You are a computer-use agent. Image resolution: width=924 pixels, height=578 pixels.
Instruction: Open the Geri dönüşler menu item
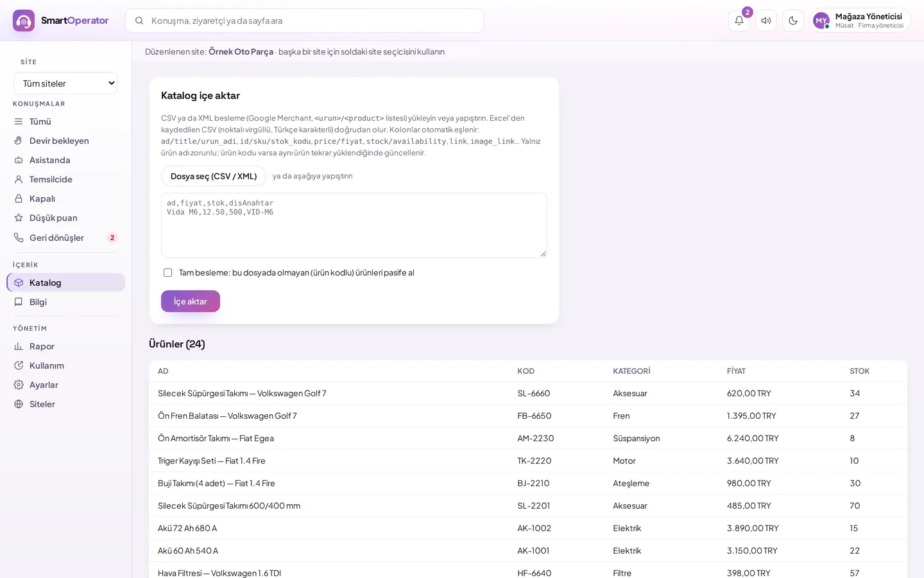coord(65,238)
